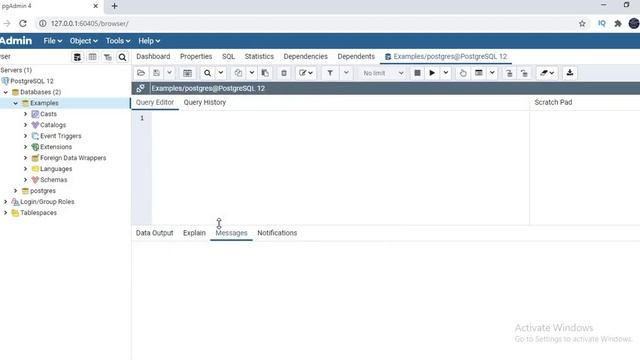Click the Delete trash toolbar icon
The height and width of the screenshot is (360, 640).
tap(284, 73)
